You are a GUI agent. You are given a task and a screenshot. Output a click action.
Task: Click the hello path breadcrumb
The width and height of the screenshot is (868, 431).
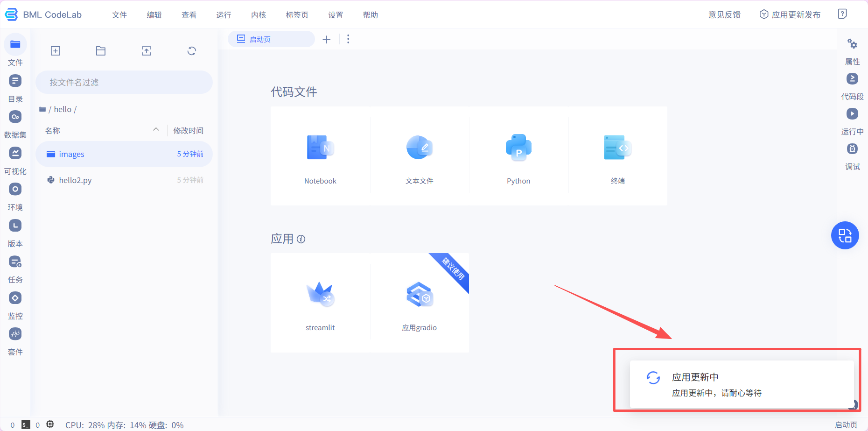63,109
